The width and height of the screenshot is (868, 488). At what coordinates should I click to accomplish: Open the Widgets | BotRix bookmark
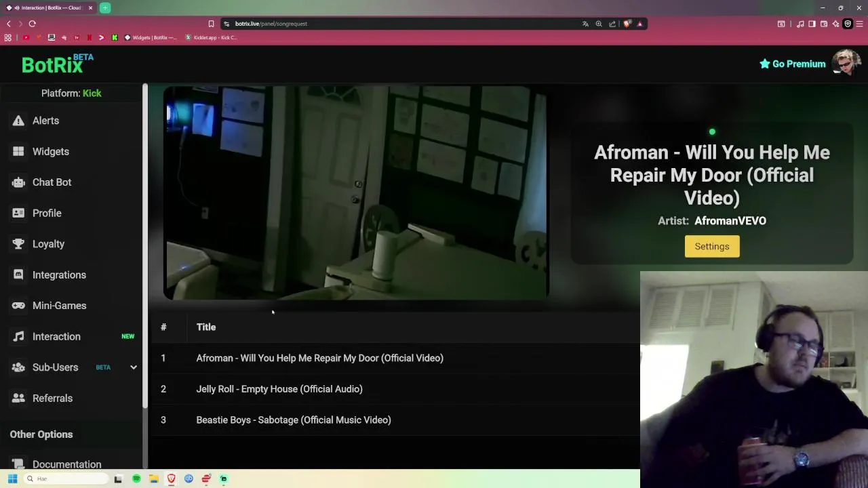pos(150,37)
